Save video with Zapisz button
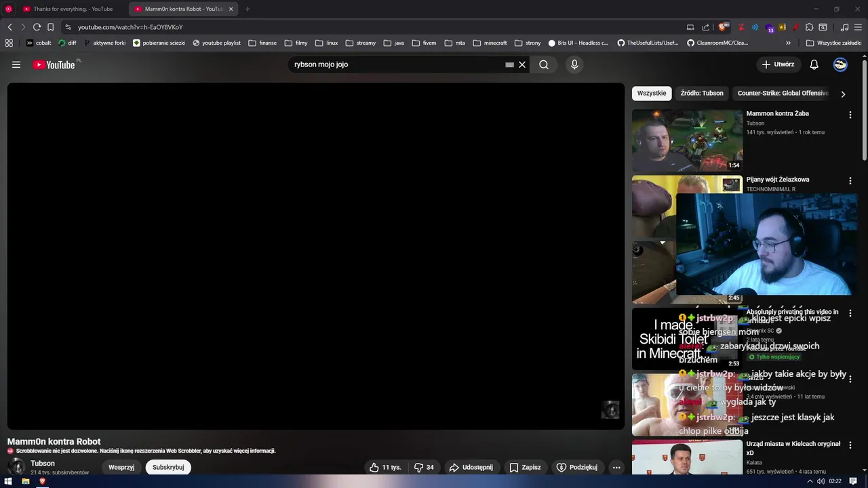 526,467
